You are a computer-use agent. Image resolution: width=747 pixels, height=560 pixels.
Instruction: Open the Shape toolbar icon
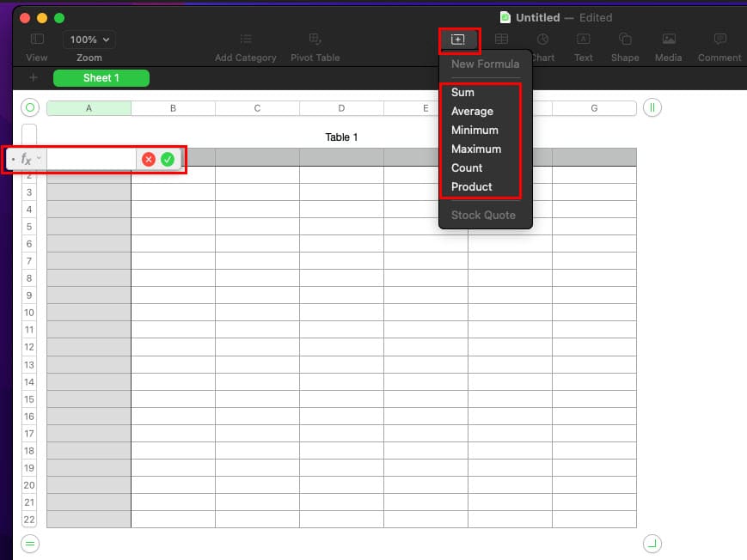pos(625,39)
